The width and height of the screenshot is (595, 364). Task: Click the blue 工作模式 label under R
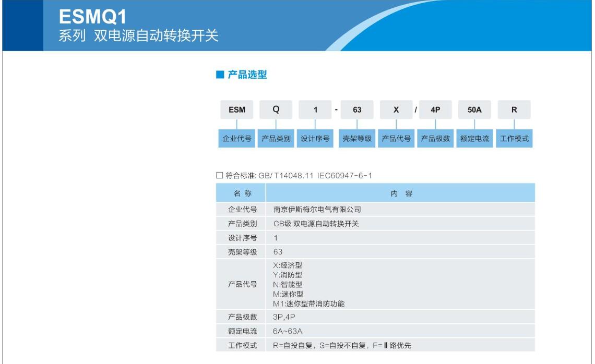click(x=514, y=139)
